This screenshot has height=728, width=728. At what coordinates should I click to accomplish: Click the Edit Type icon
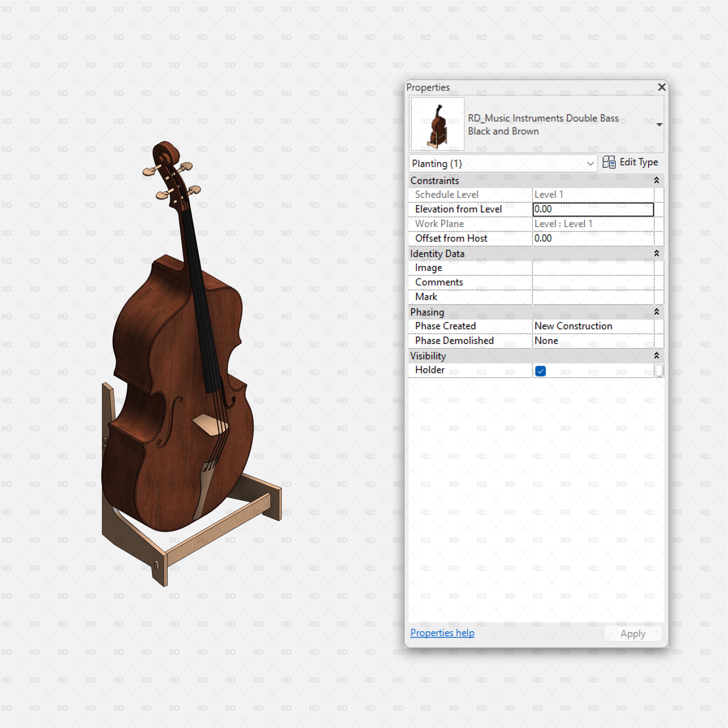[609, 162]
